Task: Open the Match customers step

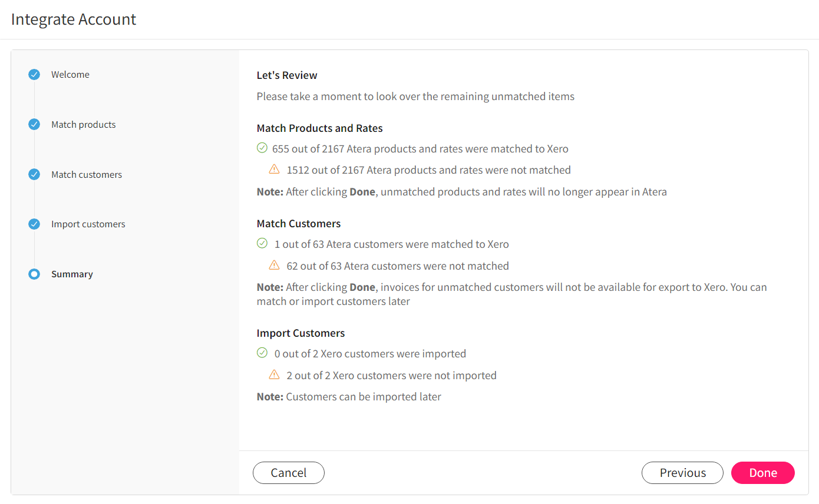Action: click(87, 175)
